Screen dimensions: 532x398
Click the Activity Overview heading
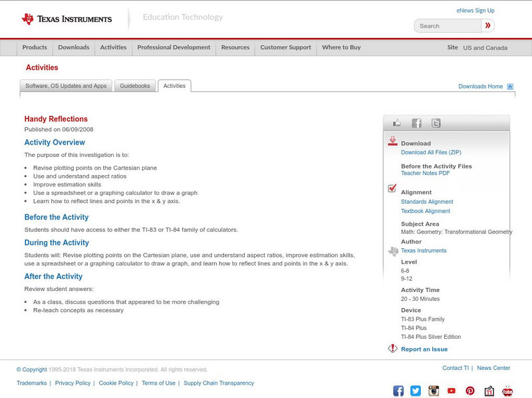(x=55, y=142)
